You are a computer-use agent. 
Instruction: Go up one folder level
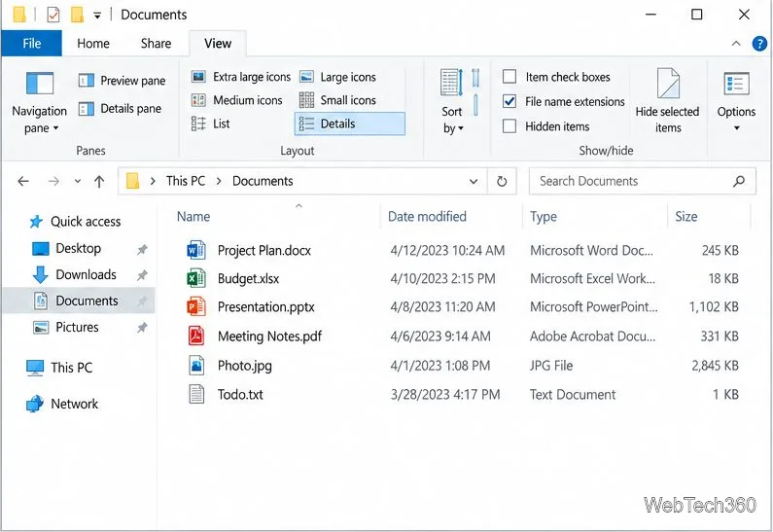[99, 182]
